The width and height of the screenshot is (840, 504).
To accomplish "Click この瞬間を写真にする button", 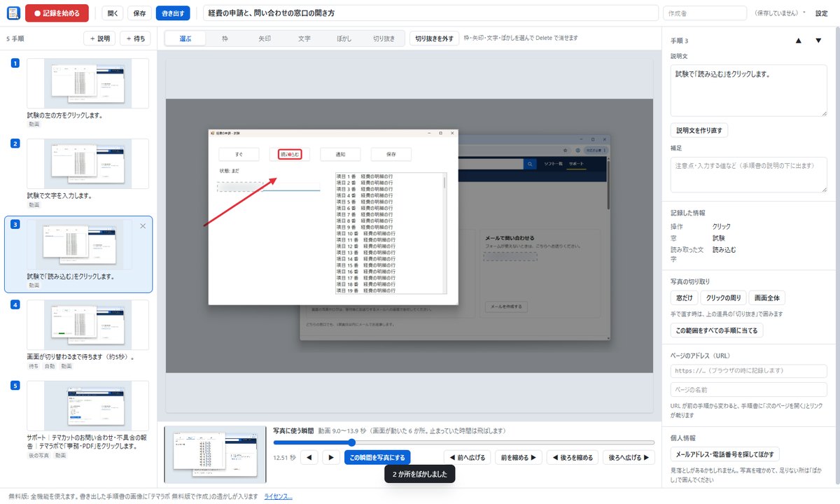I will 377,458.
